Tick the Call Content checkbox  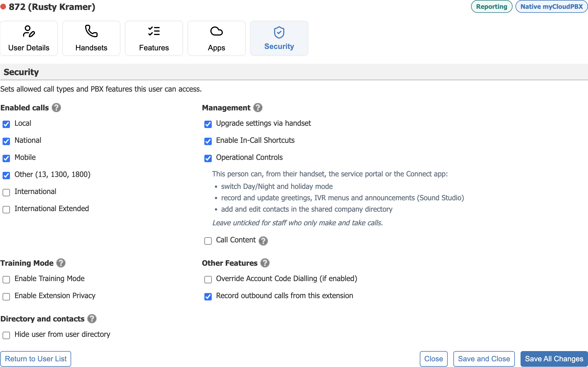(x=208, y=241)
